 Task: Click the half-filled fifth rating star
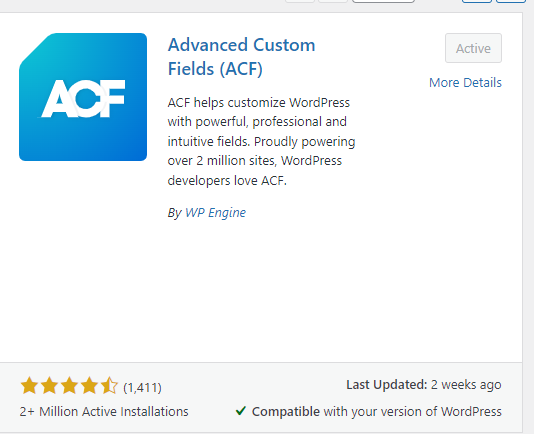[109, 386]
